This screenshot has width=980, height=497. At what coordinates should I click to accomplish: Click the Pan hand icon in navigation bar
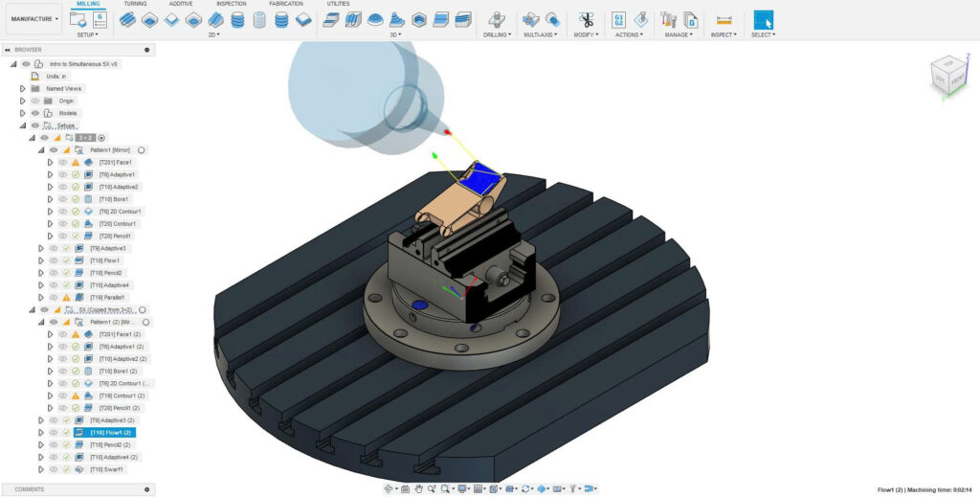coord(418,489)
